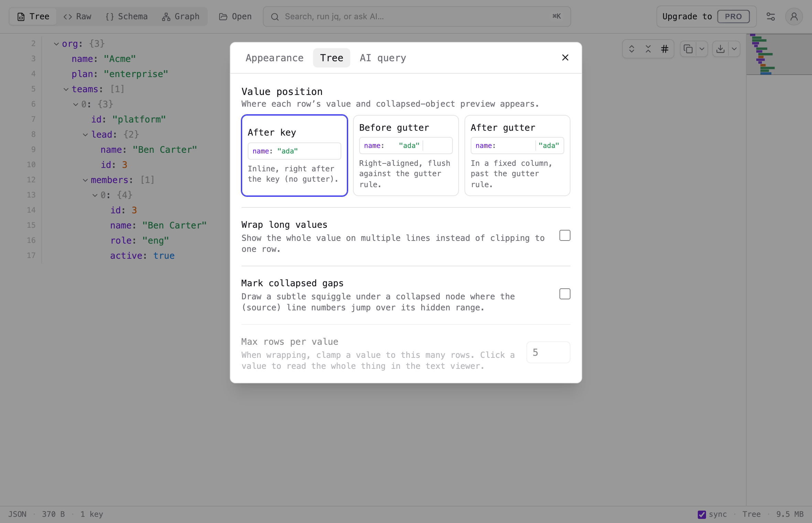Switch to the Raw view tab
The width and height of the screenshot is (812, 523).
pyautogui.click(x=77, y=17)
